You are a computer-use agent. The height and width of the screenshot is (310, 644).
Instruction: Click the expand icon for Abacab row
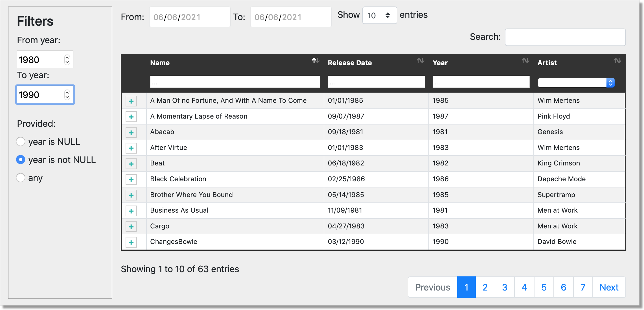pyautogui.click(x=132, y=132)
